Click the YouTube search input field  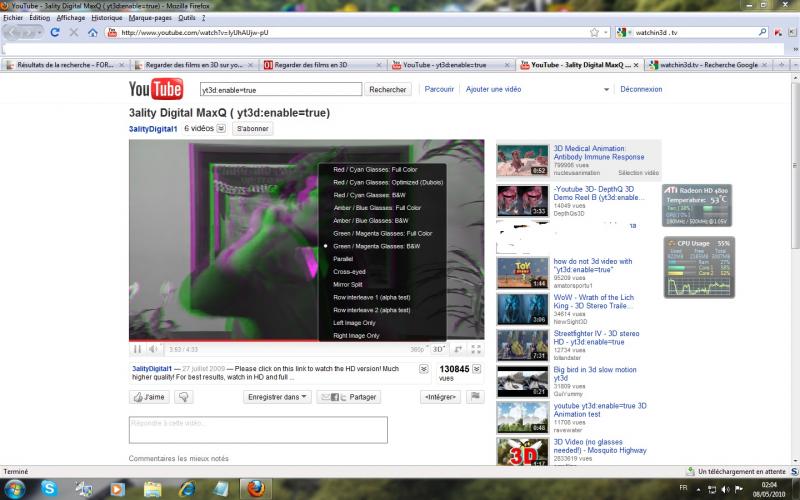[281, 89]
